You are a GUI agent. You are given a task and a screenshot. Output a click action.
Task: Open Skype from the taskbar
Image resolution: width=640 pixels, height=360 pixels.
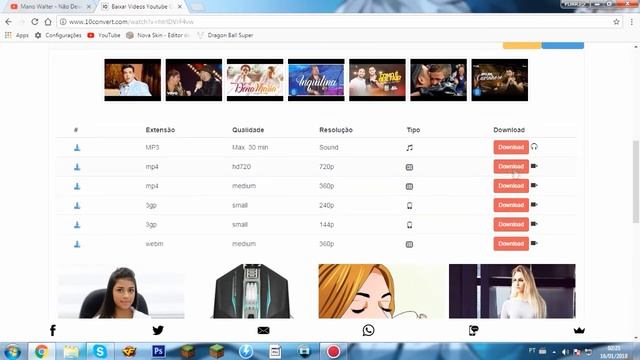click(100, 351)
